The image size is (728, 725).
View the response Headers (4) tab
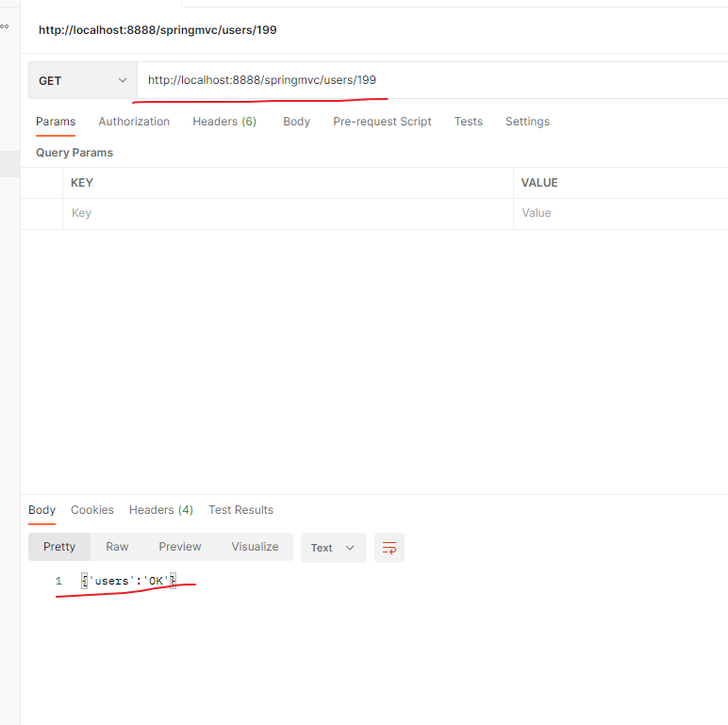[x=160, y=510]
